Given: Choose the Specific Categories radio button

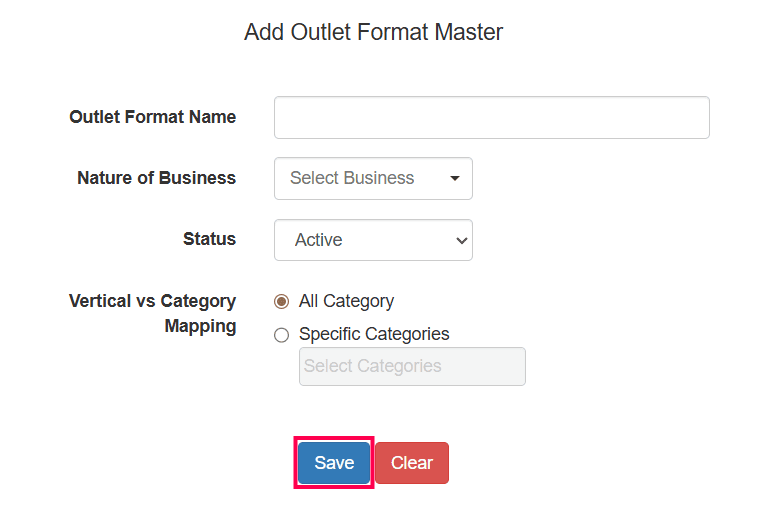Looking at the screenshot, I should click(281, 335).
